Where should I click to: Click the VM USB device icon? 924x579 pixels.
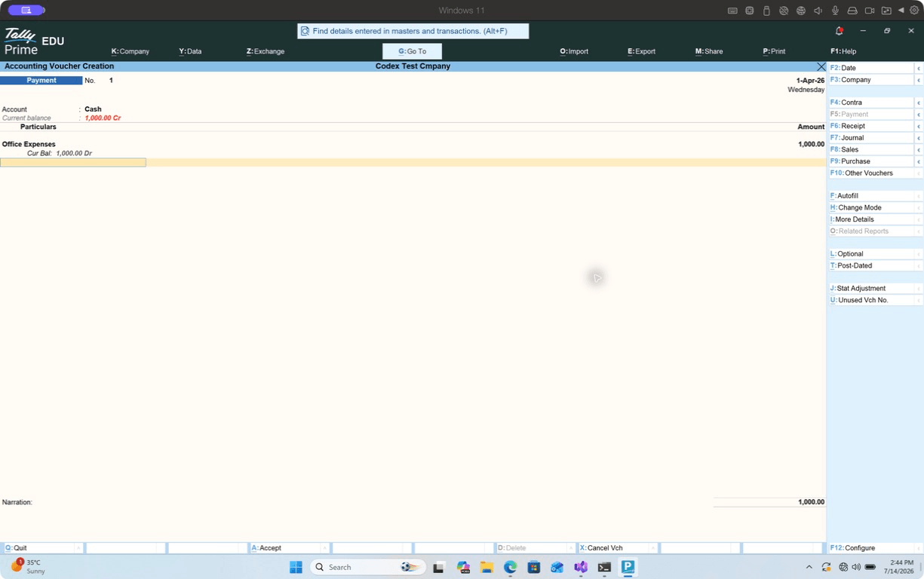coord(766,11)
